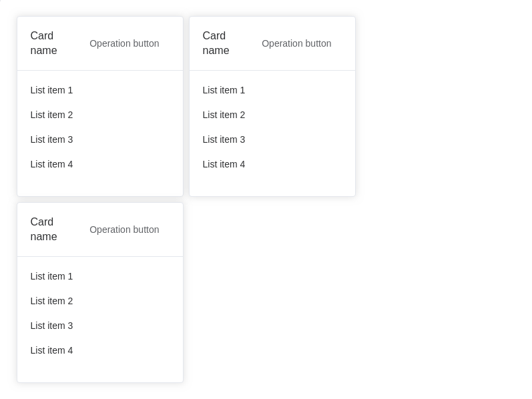The image size is (532, 399).
Task: Click the Card name title of first card
Action: (44, 43)
